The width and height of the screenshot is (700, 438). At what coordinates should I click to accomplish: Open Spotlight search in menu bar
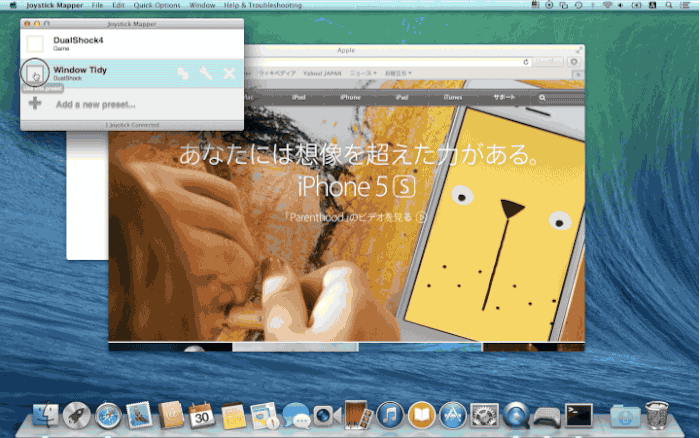pyautogui.click(x=668, y=5)
